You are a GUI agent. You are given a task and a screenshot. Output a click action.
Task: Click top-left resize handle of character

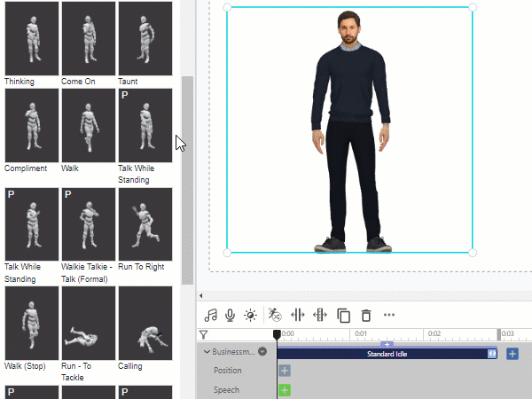tap(227, 7)
